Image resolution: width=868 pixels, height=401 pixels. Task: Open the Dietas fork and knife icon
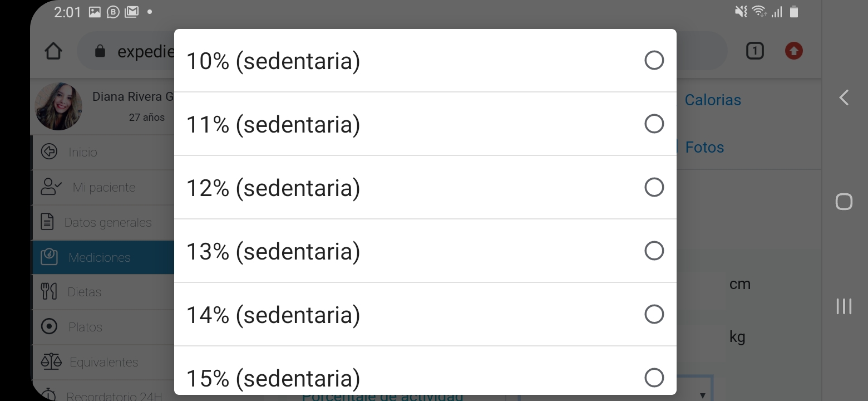(49, 291)
